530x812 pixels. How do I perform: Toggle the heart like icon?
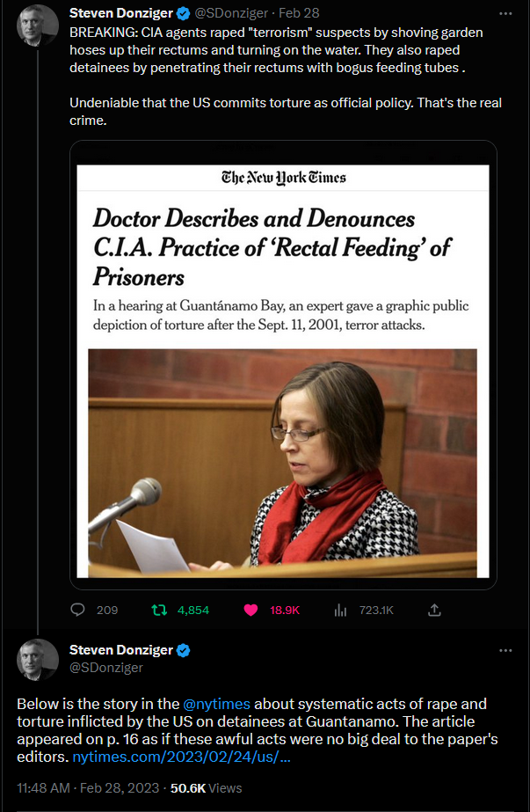pos(250,610)
